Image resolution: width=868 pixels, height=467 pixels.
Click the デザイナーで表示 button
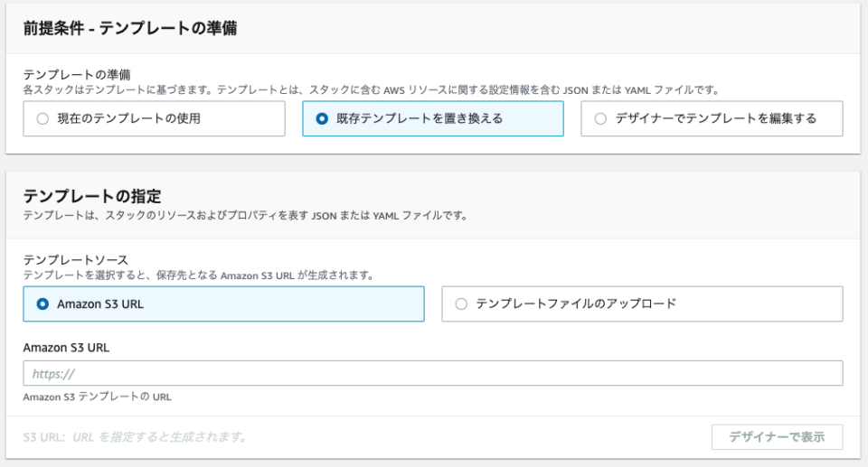pyautogui.click(x=778, y=437)
